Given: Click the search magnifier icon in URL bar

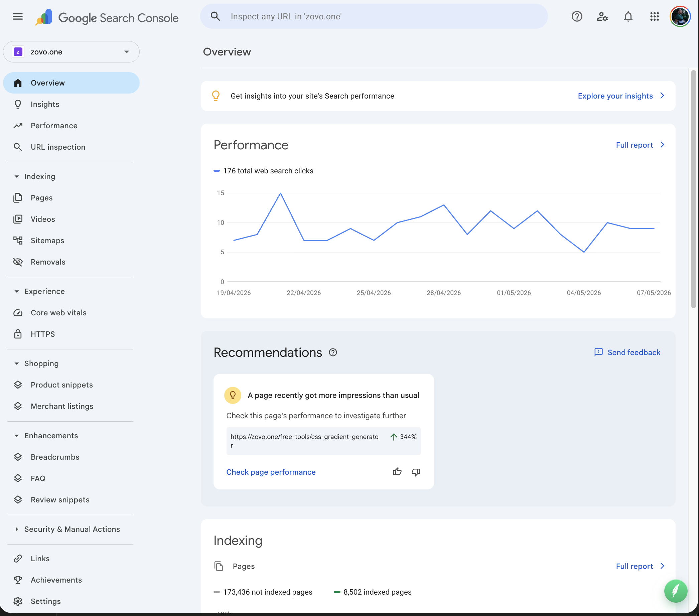Looking at the screenshot, I should [x=215, y=16].
